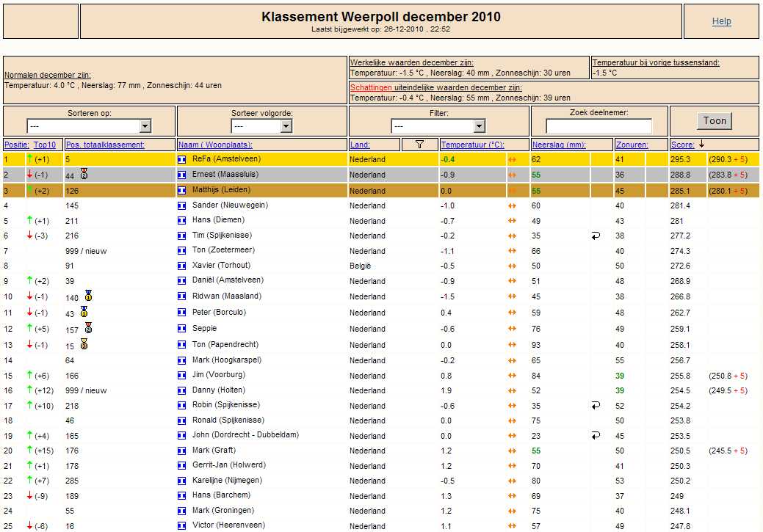
Task: Click the info icon beside ReFa (Amstelveen)
Action: tap(182, 159)
